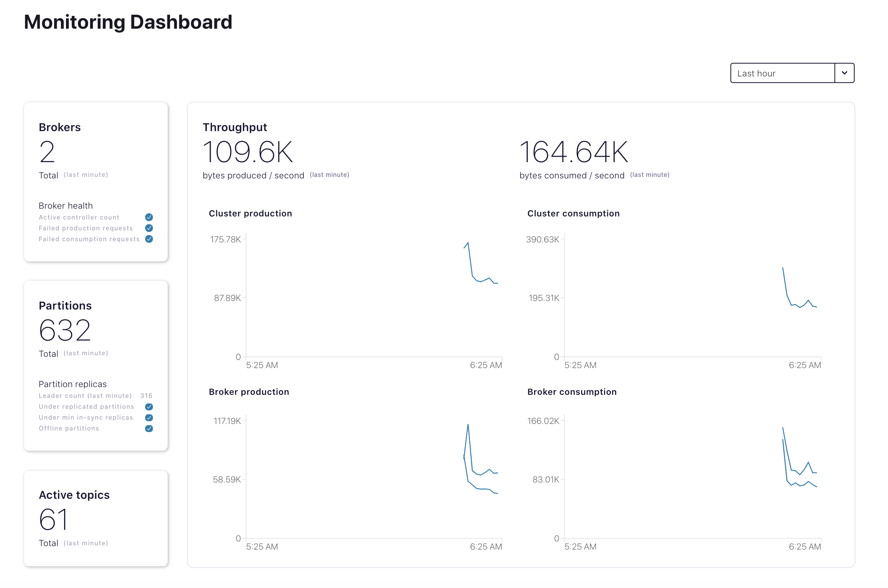Click the Failed production requests check icon
The image size is (888, 588).
click(149, 228)
